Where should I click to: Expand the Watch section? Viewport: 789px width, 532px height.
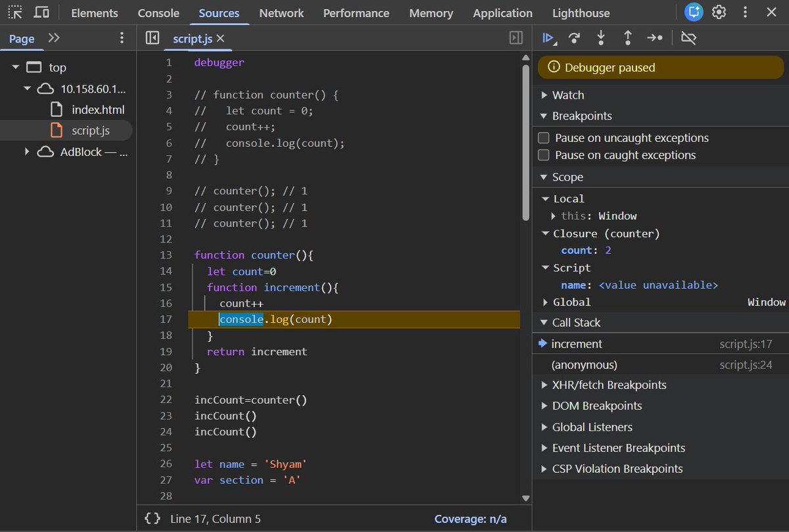pos(544,95)
